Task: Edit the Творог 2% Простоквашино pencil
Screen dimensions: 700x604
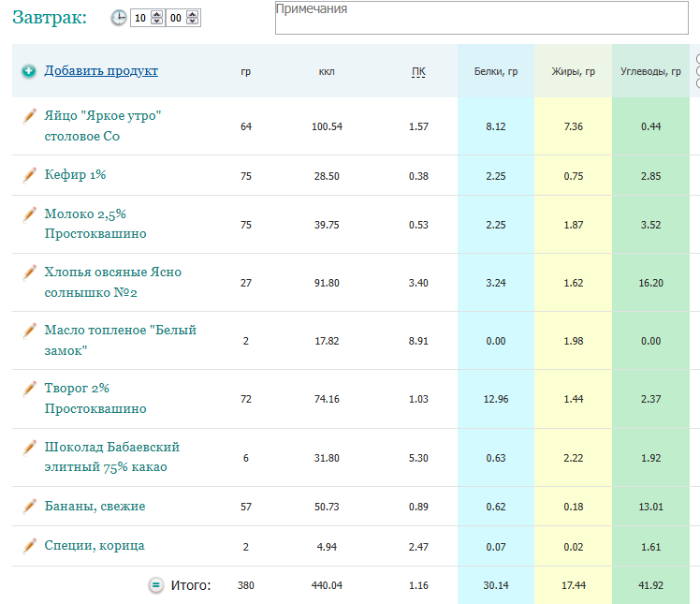Action: (29, 389)
